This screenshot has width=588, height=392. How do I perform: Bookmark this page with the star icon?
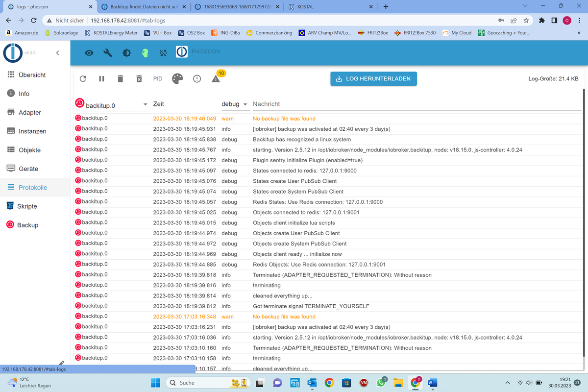click(526, 21)
